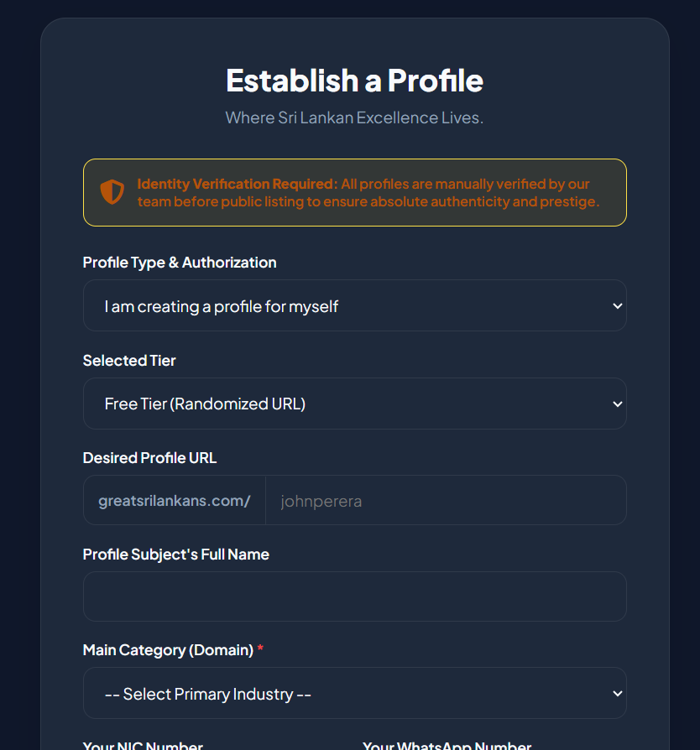Click the Your WhatsApp Number label

(447, 745)
